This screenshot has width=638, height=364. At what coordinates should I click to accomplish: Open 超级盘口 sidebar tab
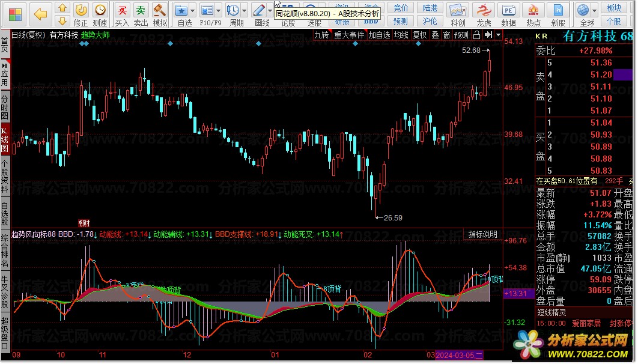point(5,333)
